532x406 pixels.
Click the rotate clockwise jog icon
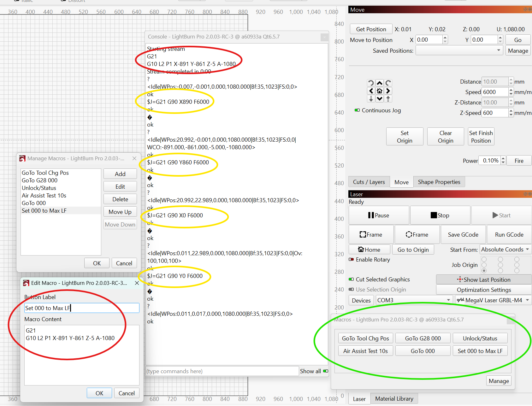[388, 83]
